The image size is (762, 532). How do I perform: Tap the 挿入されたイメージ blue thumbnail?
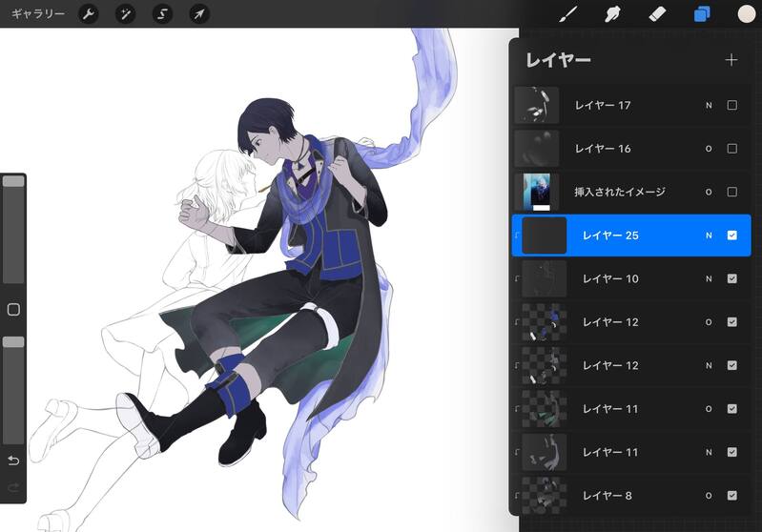pos(537,192)
